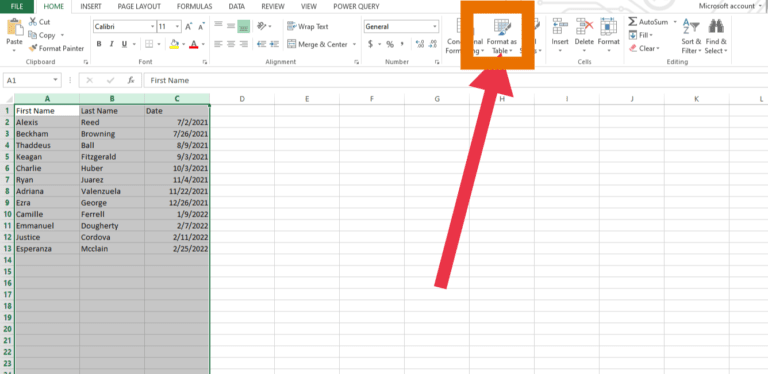The height and width of the screenshot is (374, 768).
Task: Click the formula bar showing First Name
Action: click(456, 80)
